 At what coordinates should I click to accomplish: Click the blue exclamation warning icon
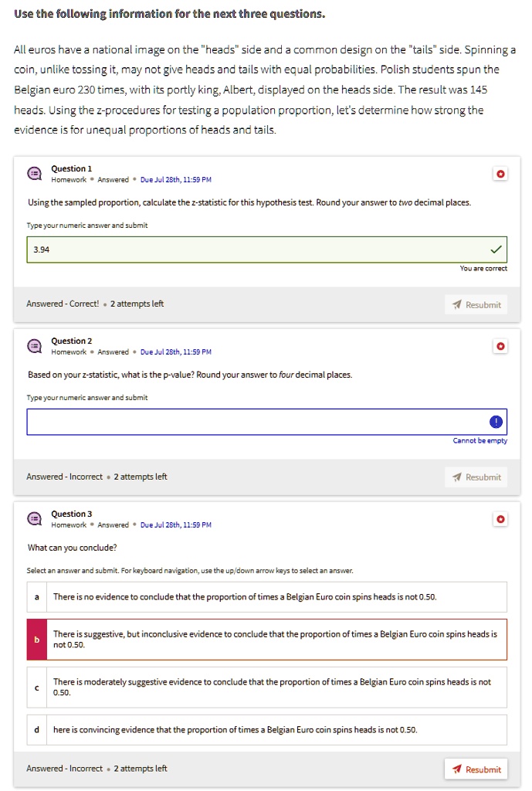click(495, 421)
